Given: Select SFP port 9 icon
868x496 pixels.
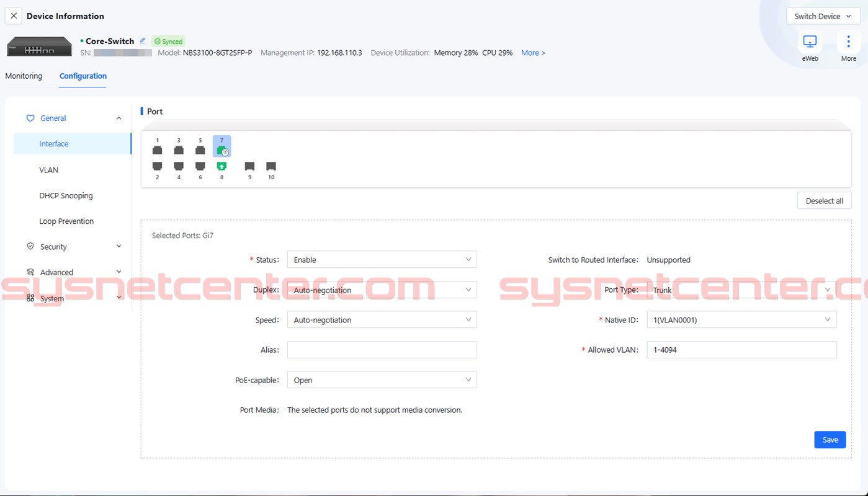Looking at the screenshot, I should tap(249, 166).
